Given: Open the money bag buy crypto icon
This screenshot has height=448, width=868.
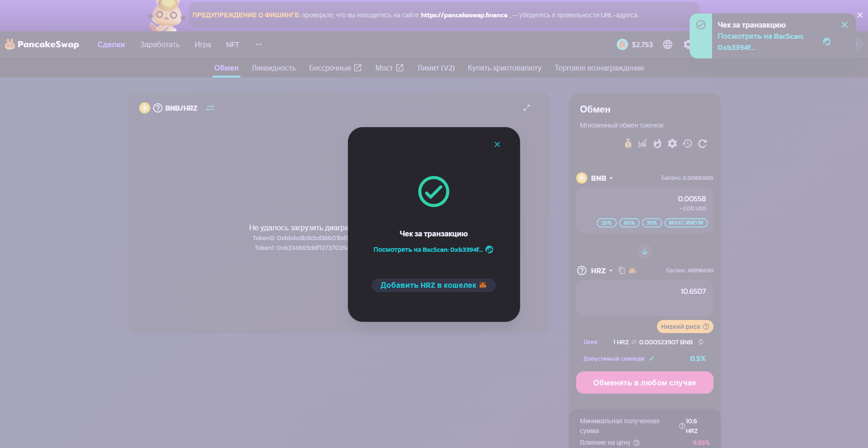Looking at the screenshot, I should [x=628, y=143].
